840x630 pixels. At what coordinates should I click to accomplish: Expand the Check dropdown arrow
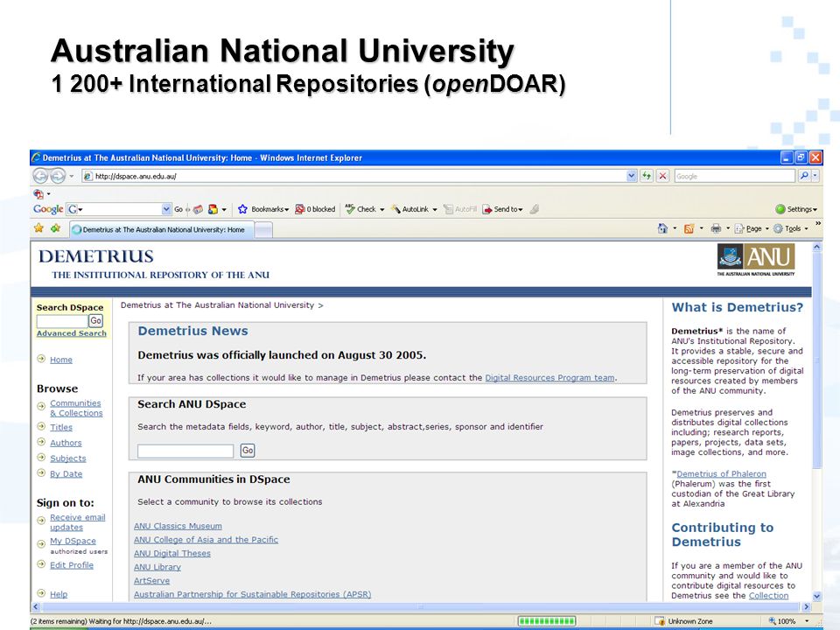pyautogui.click(x=382, y=209)
